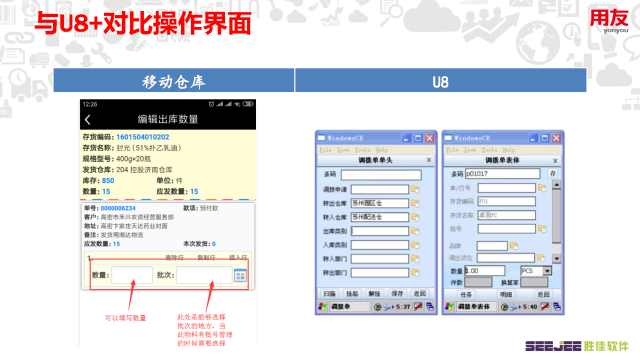
Task: Open lookup folder icon next to 转出仓库 field
Action: click(415, 203)
